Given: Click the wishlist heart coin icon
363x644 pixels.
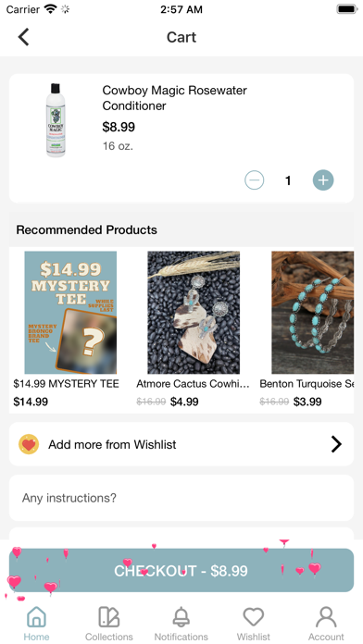Looking at the screenshot, I should pos(29,444).
